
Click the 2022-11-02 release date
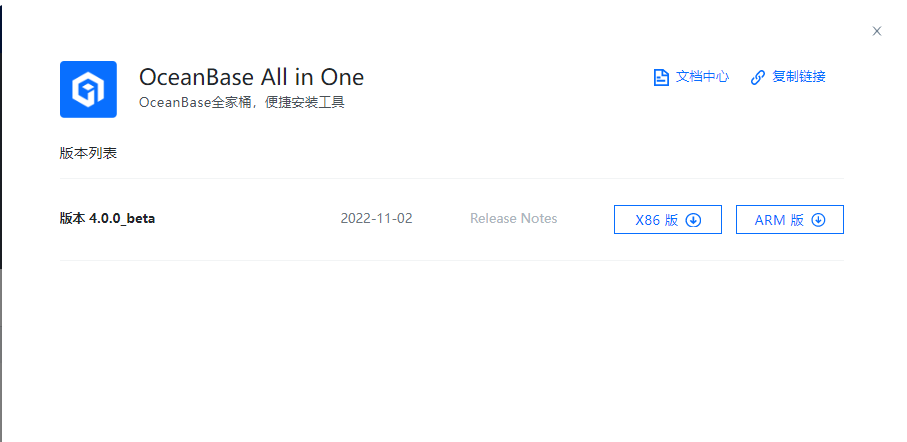(x=376, y=219)
